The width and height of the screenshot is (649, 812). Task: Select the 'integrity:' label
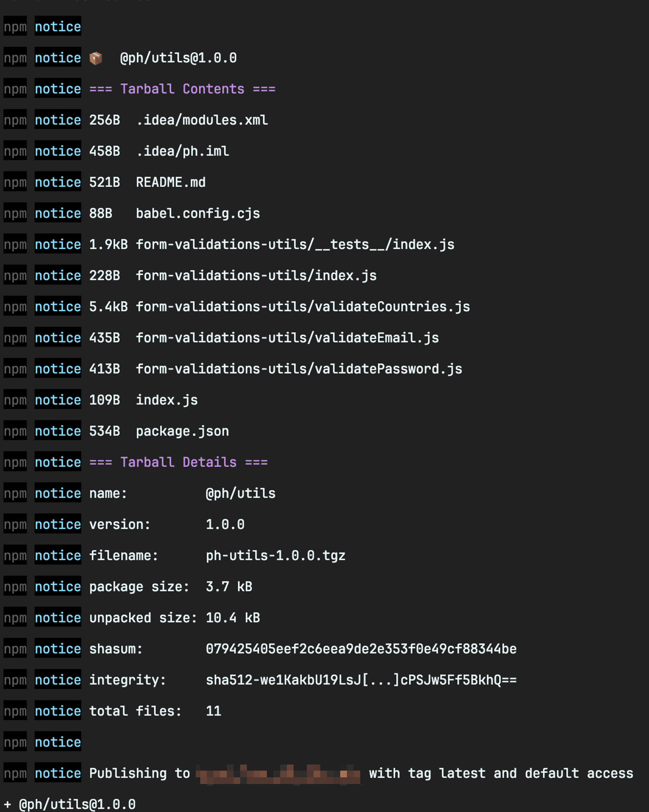(x=128, y=680)
